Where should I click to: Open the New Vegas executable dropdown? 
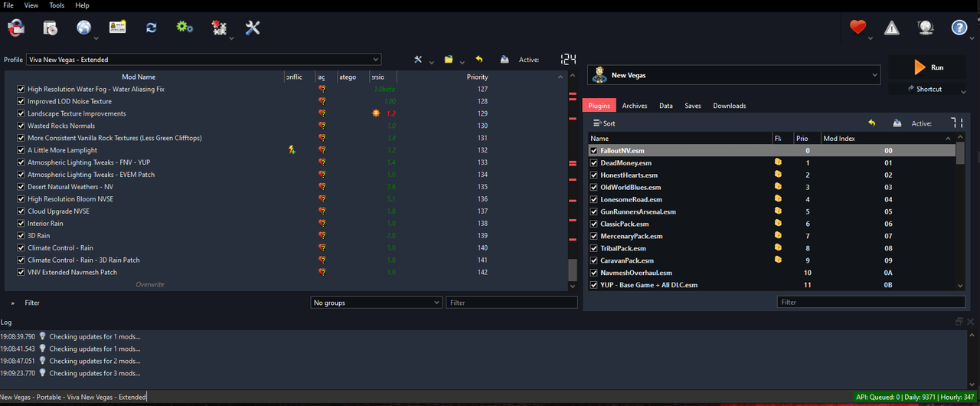click(733, 74)
